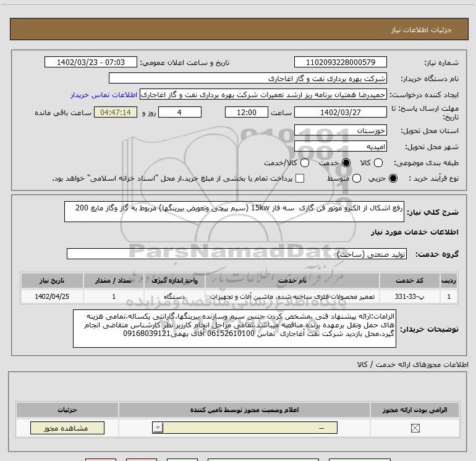476x461 pixels.
Task: Select the متوسط purchase type radio
Action: point(357,179)
